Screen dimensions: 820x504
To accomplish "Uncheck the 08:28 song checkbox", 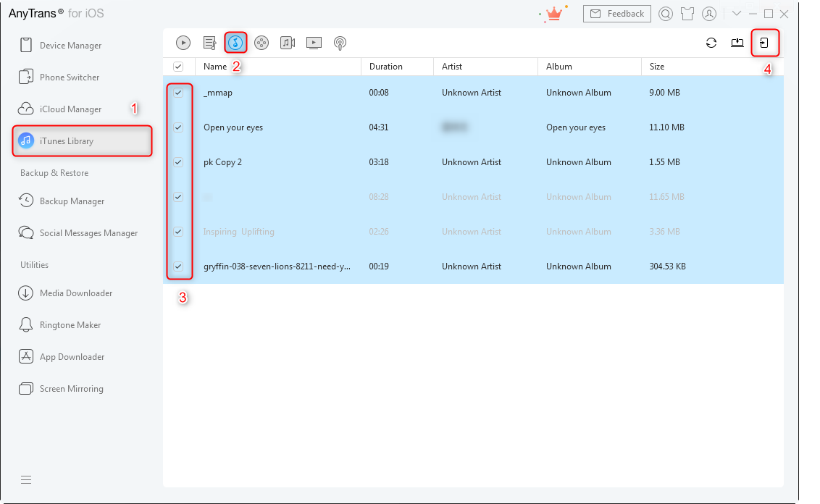I will pos(178,197).
